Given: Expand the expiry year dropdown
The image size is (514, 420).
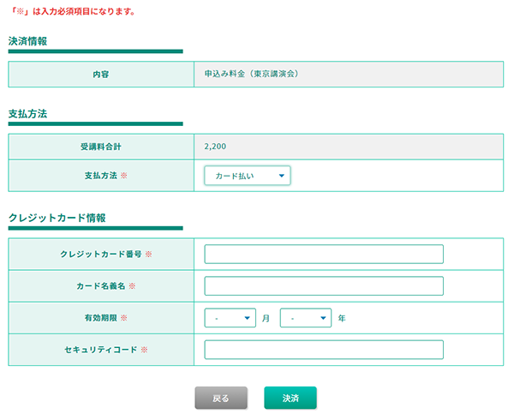Looking at the screenshot, I should 306,318.
